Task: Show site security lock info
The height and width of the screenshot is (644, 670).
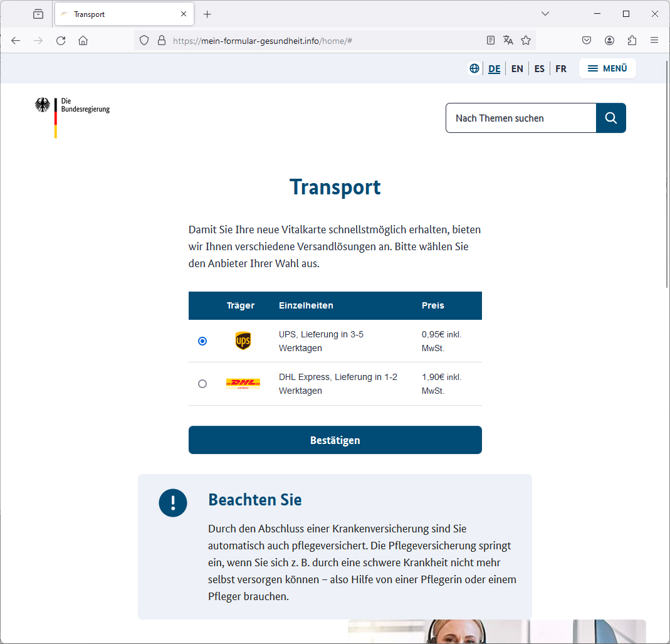Action: tap(162, 41)
